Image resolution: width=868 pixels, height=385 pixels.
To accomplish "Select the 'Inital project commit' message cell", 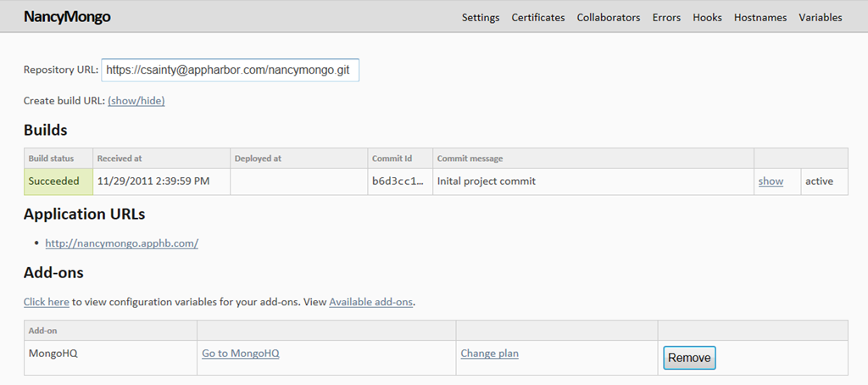I will (x=593, y=181).
